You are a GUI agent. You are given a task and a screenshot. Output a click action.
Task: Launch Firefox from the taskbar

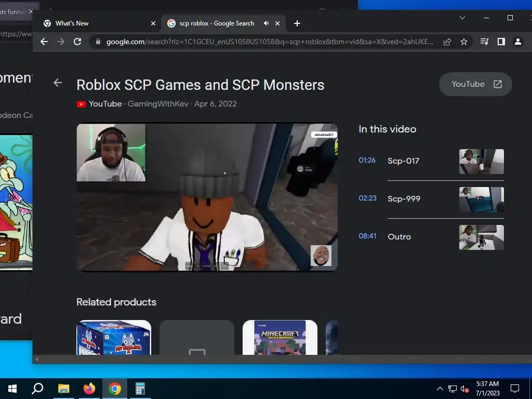point(89,389)
